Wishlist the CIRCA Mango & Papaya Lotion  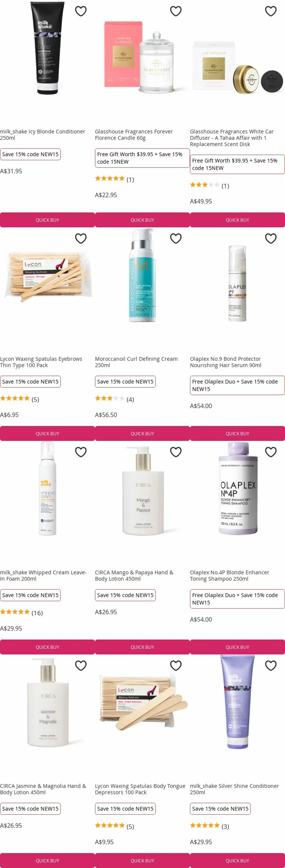[x=176, y=452]
